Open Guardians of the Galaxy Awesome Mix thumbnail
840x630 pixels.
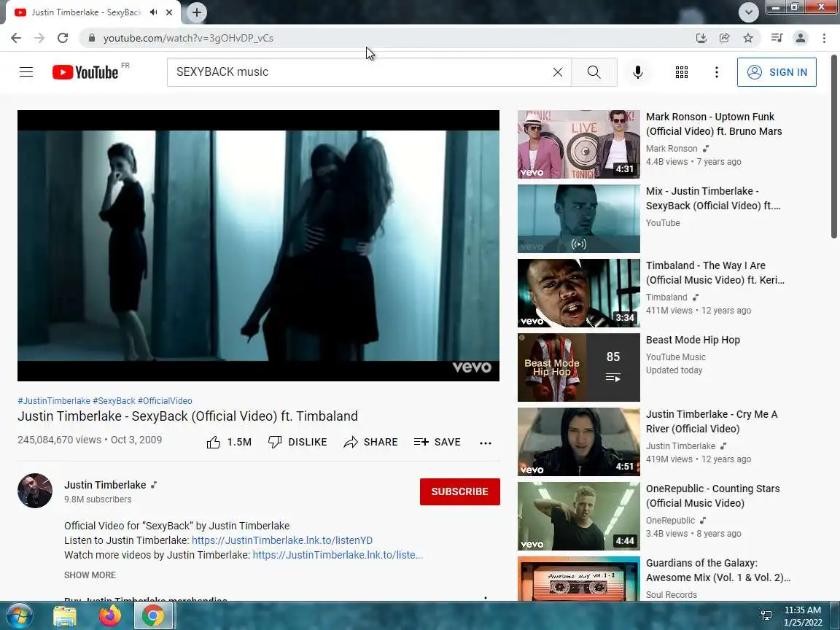(578, 578)
